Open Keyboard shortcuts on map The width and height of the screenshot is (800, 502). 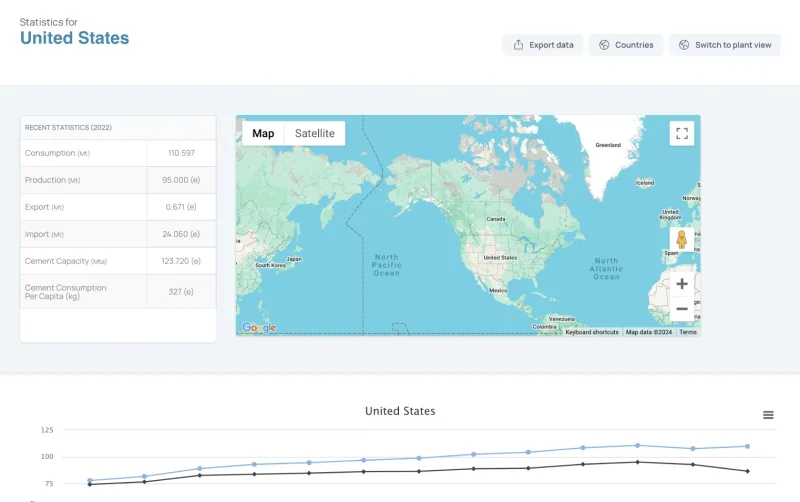592,332
